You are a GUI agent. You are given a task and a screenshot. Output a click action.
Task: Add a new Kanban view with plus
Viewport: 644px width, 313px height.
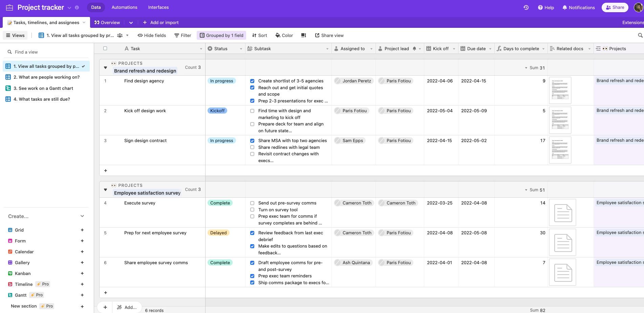[x=82, y=273]
